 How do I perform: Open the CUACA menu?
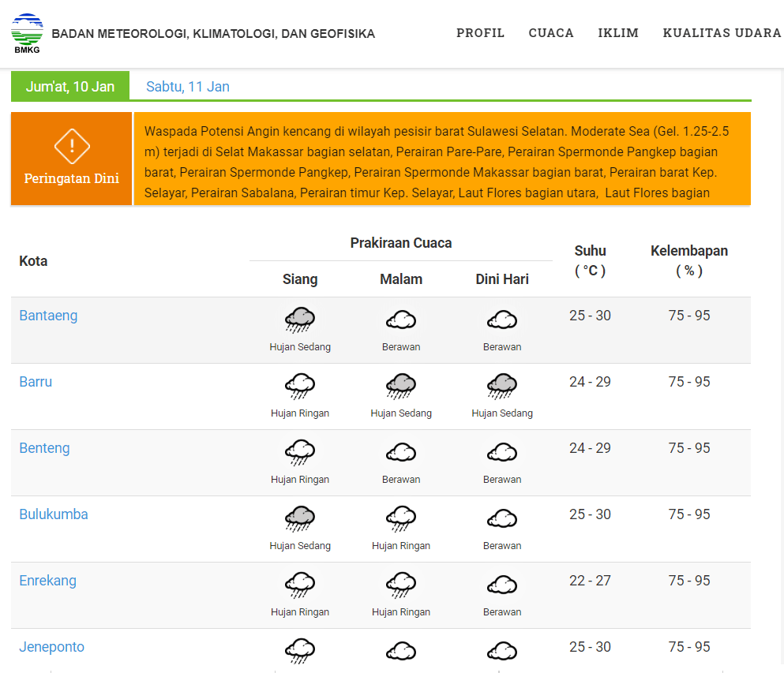551,33
